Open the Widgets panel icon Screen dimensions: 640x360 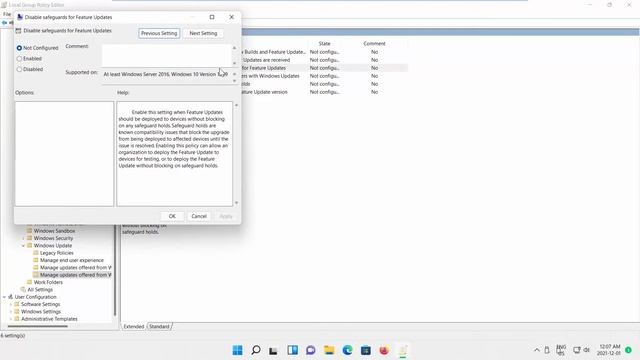coord(292,350)
